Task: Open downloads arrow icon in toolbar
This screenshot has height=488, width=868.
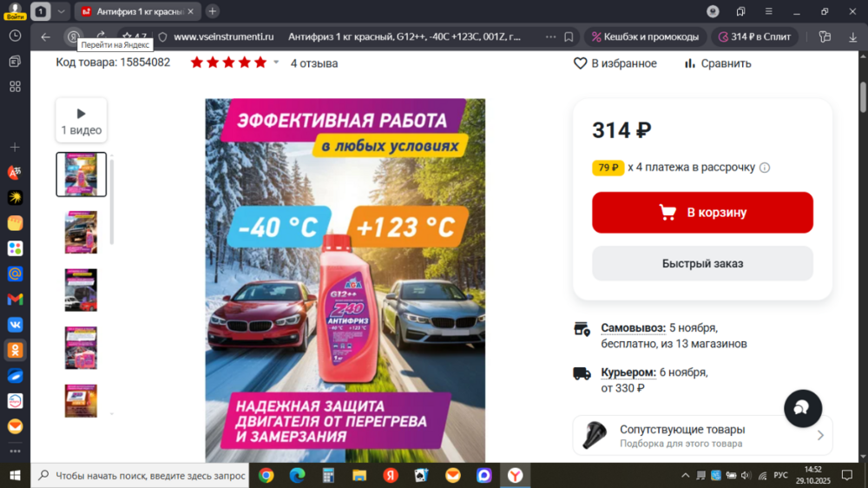Action: pos(852,36)
